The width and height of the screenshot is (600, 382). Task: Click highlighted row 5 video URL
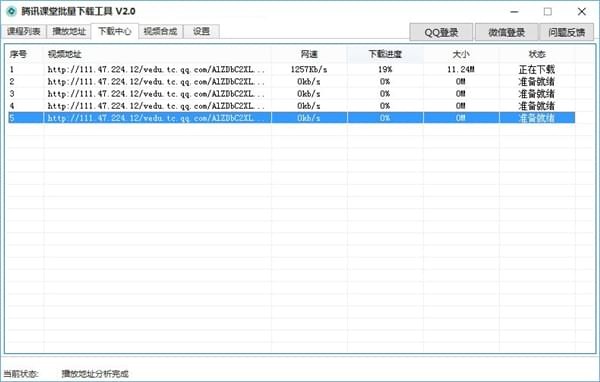pos(156,118)
